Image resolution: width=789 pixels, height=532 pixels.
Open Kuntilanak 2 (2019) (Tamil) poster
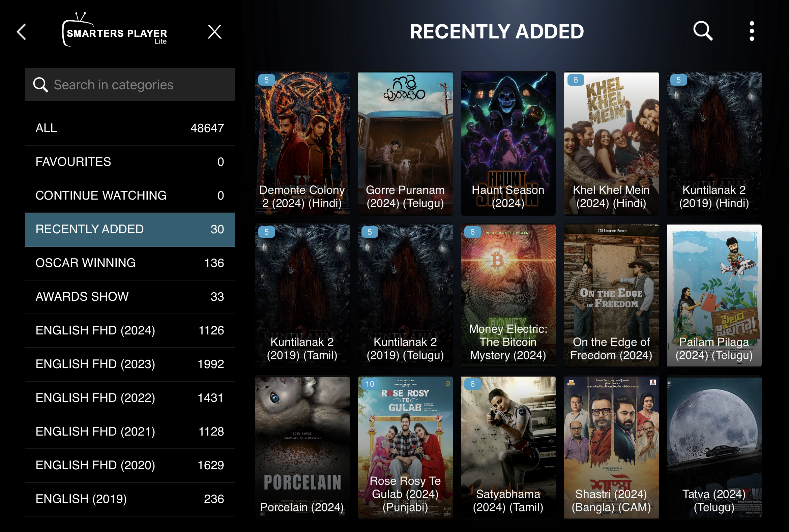point(302,295)
